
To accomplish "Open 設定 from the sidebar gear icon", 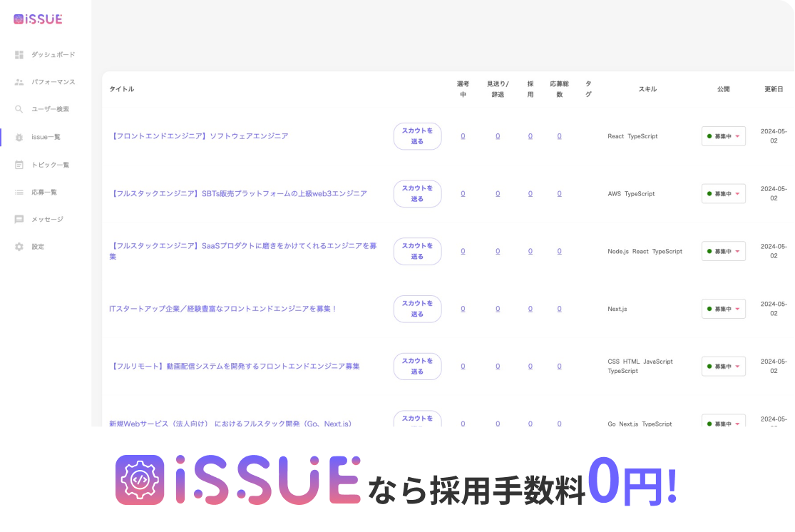I will click(19, 246).
